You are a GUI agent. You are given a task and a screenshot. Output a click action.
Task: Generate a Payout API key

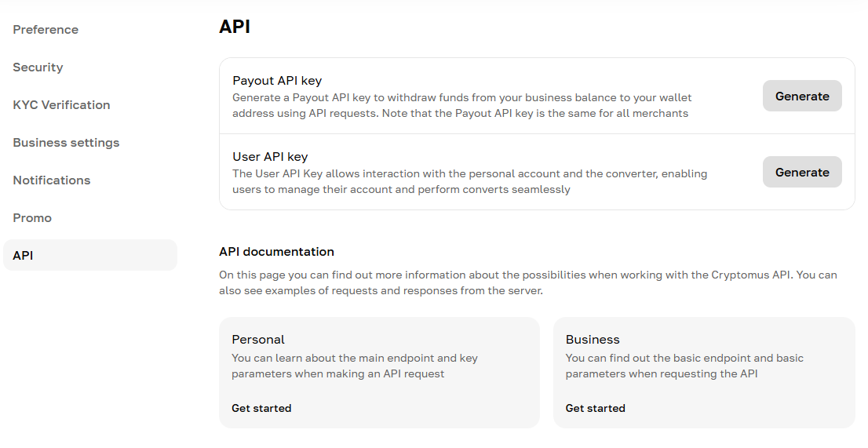coord(802,97)
